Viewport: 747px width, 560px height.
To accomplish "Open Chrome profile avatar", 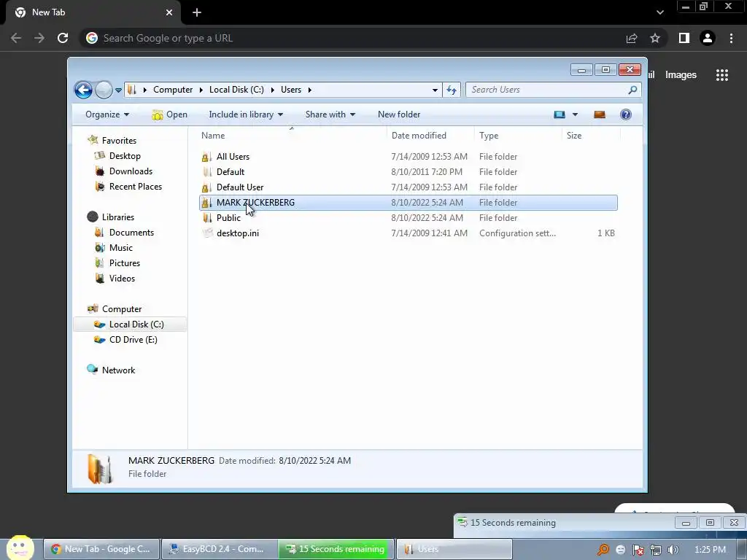I will tap(708, 38).
